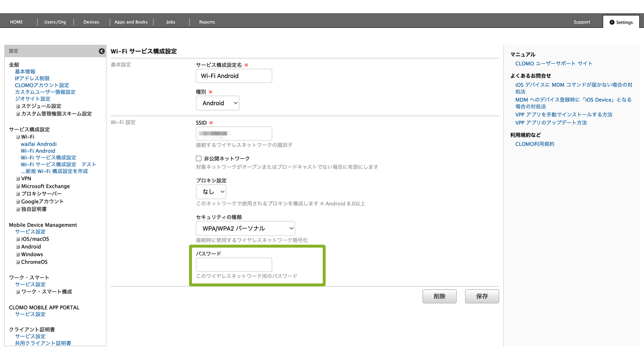Screen dimensions: 644x362
Task: Expand the iOS/macOS tree node
Action: point(18,239)
